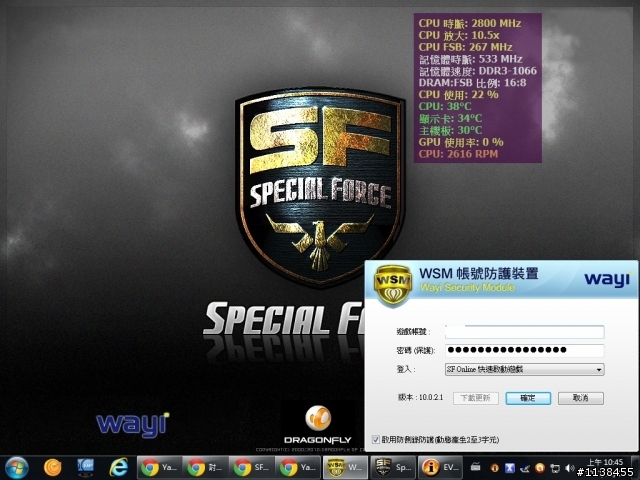Viewport: 640px width, 480px height.
Task: Switch to second Chrome window on taskbar
Action: click(206, 468)
